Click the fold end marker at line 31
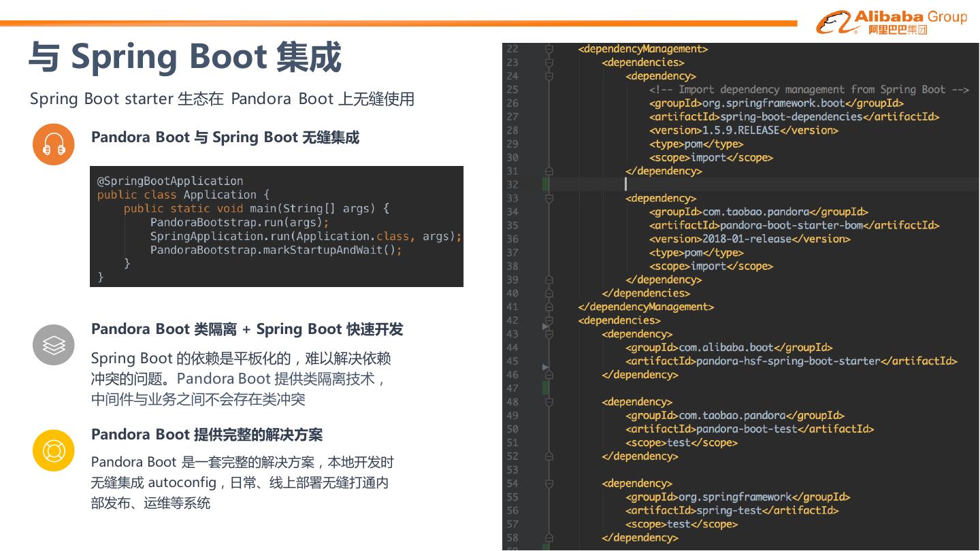 point(550,171)
